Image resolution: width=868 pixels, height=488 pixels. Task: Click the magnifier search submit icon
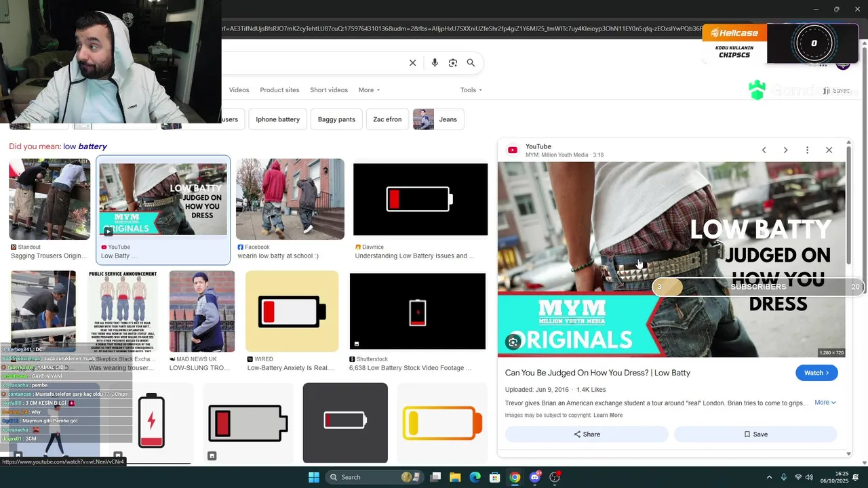coord(471,63)
